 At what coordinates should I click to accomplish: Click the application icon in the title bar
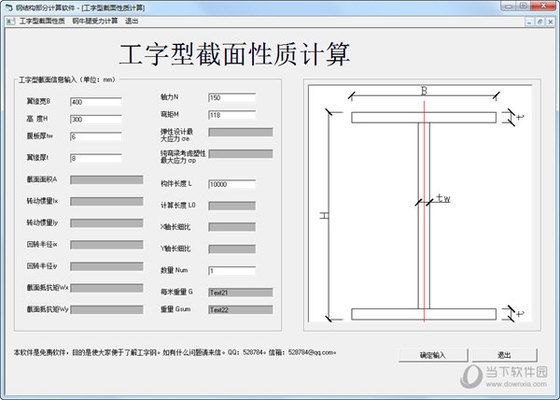coord(10,8)
